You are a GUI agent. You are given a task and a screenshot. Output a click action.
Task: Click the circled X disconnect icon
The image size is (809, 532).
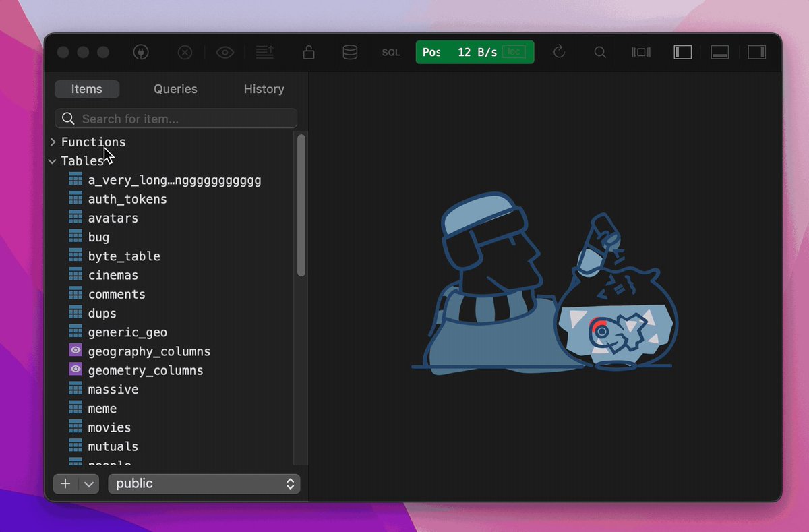click(185, 52)
